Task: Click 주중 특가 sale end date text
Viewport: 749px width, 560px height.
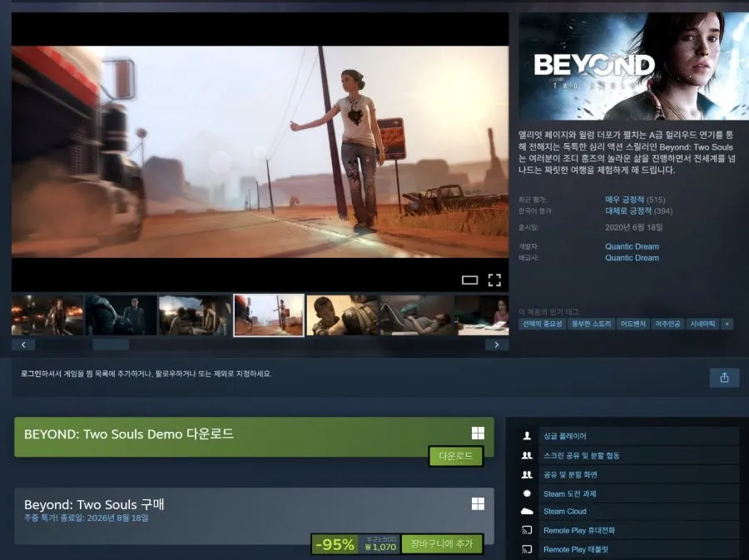Action: pyautogui.click(x=86, y=518)
